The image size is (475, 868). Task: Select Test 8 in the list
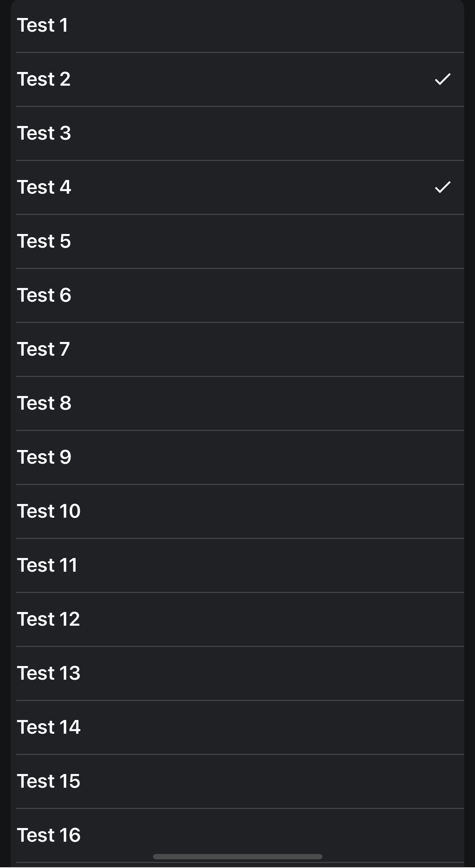[237, 403]
